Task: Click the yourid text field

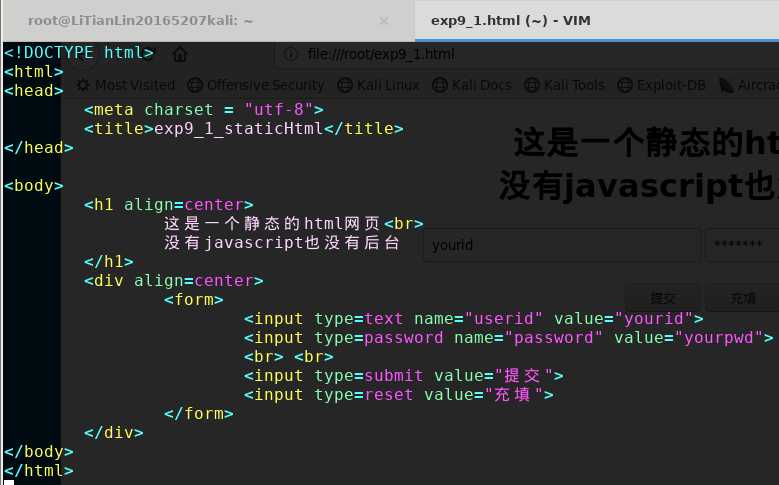Action: [x=561, y=245]
